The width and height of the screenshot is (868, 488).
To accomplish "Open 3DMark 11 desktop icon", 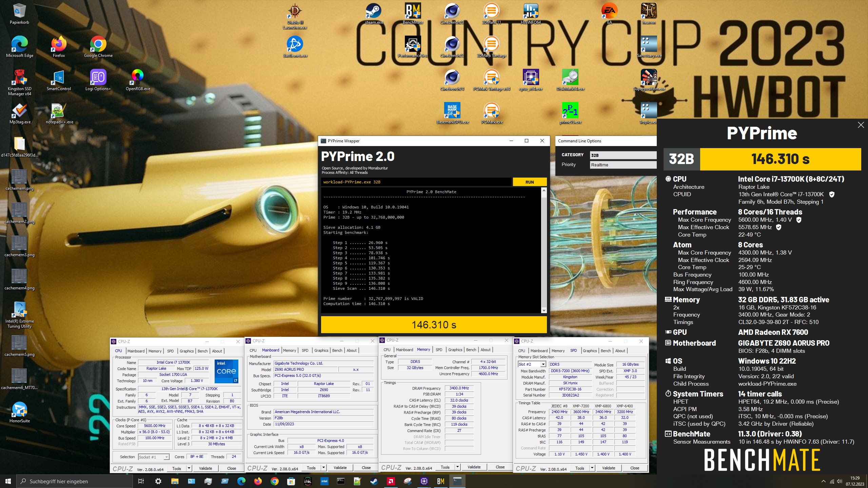I will pyautogui.click(x=491, y=14).
